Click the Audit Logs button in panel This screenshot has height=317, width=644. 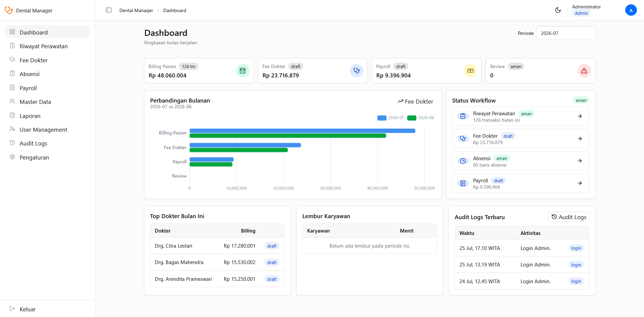click(x=569, y=217)
